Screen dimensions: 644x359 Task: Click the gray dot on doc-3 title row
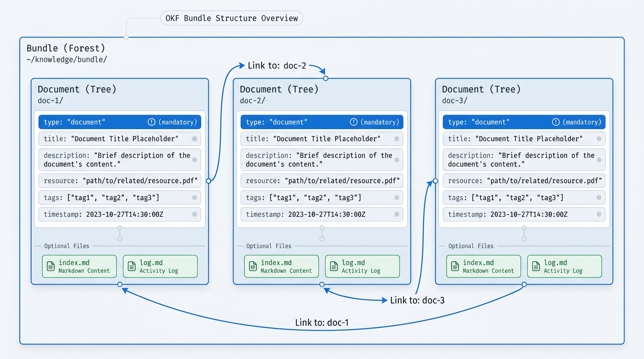[599, 139]
